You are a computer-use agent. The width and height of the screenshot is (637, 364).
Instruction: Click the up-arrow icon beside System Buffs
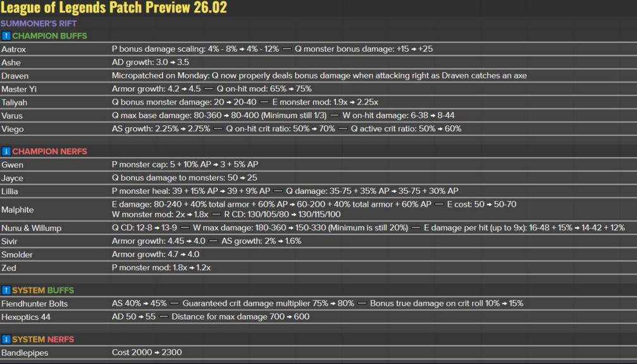tap(6, 290)
